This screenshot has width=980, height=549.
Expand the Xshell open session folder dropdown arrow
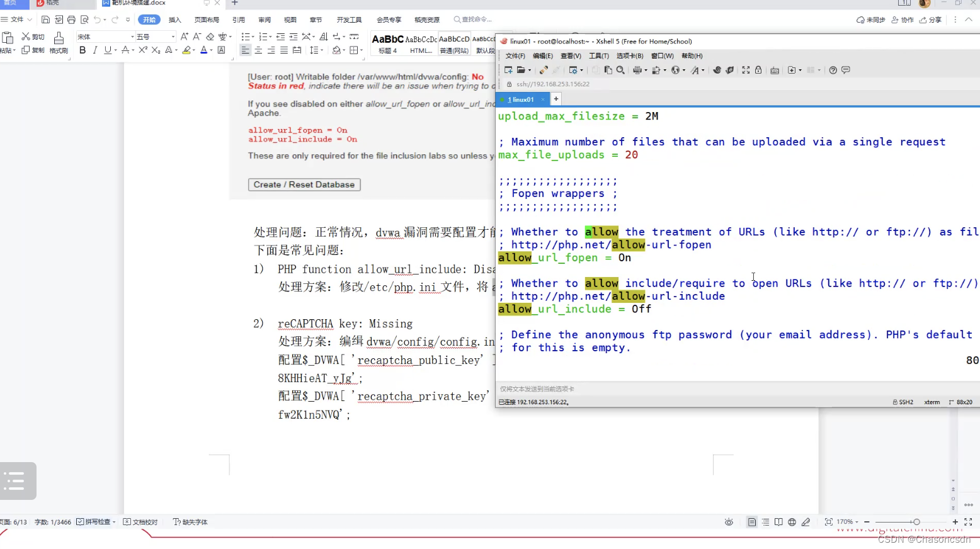click(529, 71)
